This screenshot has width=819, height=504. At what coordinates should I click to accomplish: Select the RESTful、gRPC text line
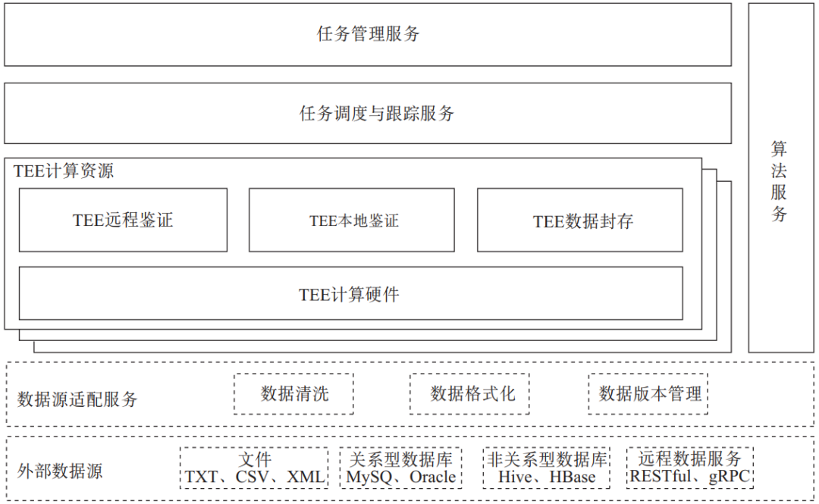(689, 477)
